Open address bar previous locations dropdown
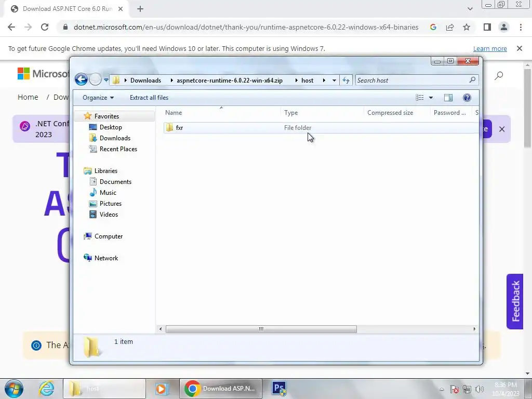This screenshot has height=399, width=532. [334, 81]
